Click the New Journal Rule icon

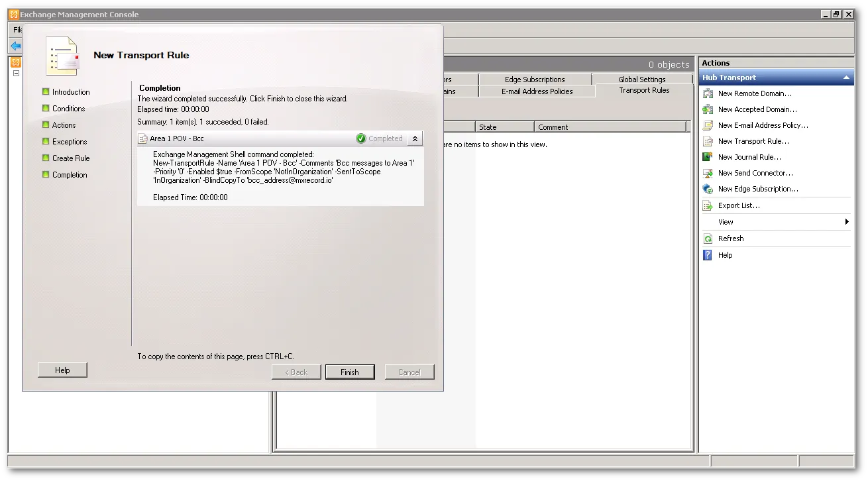pos(708,157)
